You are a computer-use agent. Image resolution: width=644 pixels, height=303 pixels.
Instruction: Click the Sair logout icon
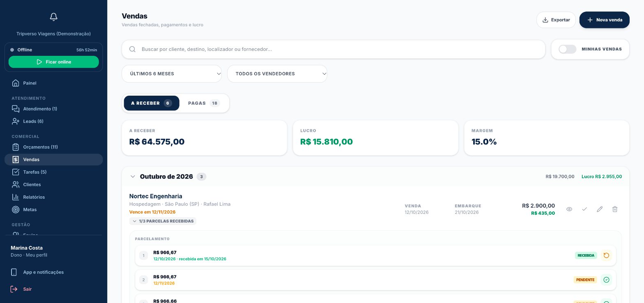[14, 289]
